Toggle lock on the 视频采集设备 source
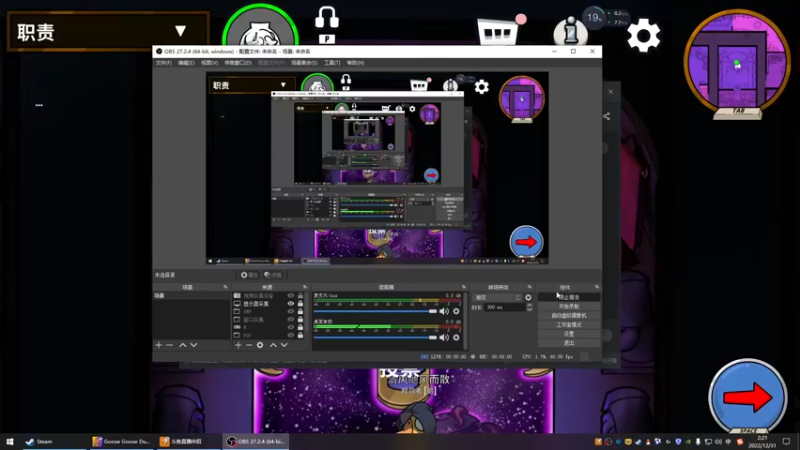The image size is (800, 450). (300, 296)
